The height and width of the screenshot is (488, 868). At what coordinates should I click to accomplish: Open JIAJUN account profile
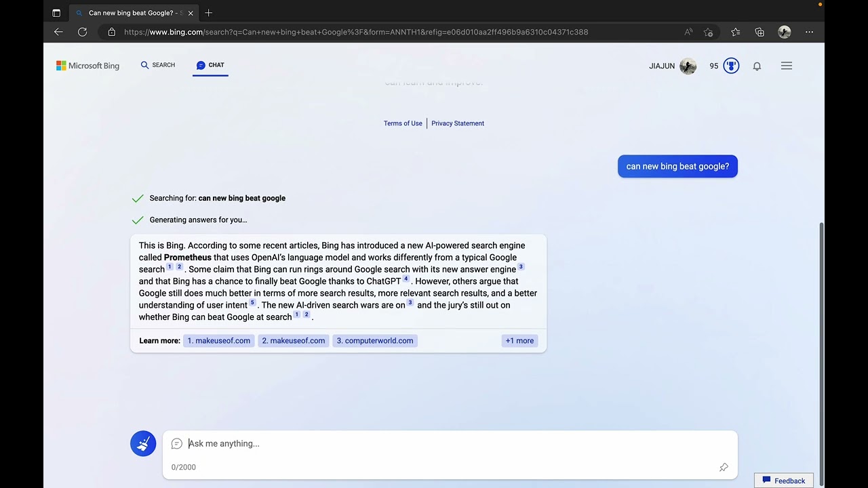tap(672, 66)
